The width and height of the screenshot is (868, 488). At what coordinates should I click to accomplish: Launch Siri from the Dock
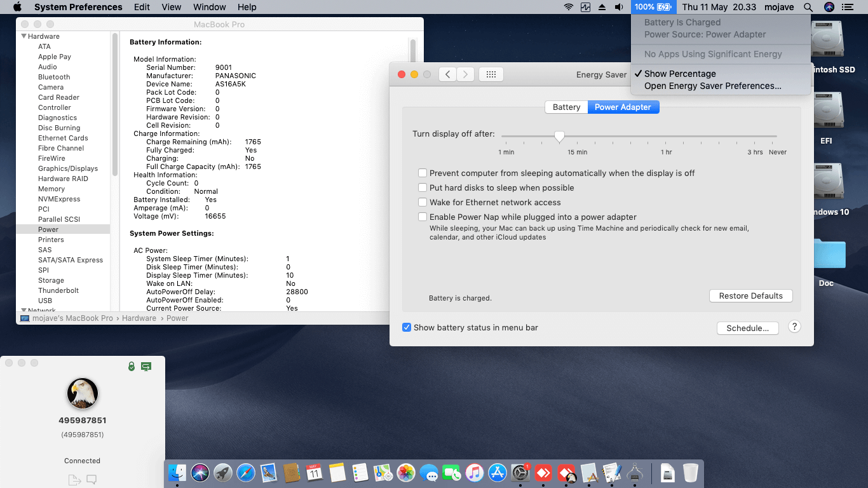pos(200,473)
